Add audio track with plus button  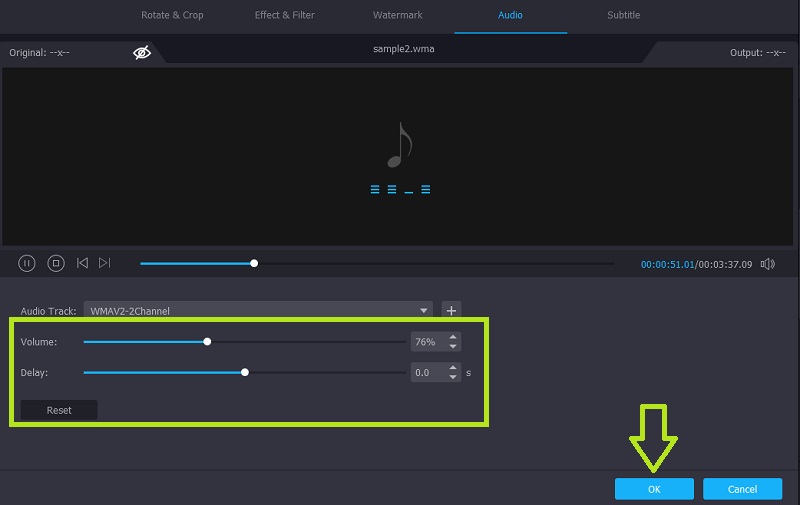pyautogui.click(x=451, y=310)
